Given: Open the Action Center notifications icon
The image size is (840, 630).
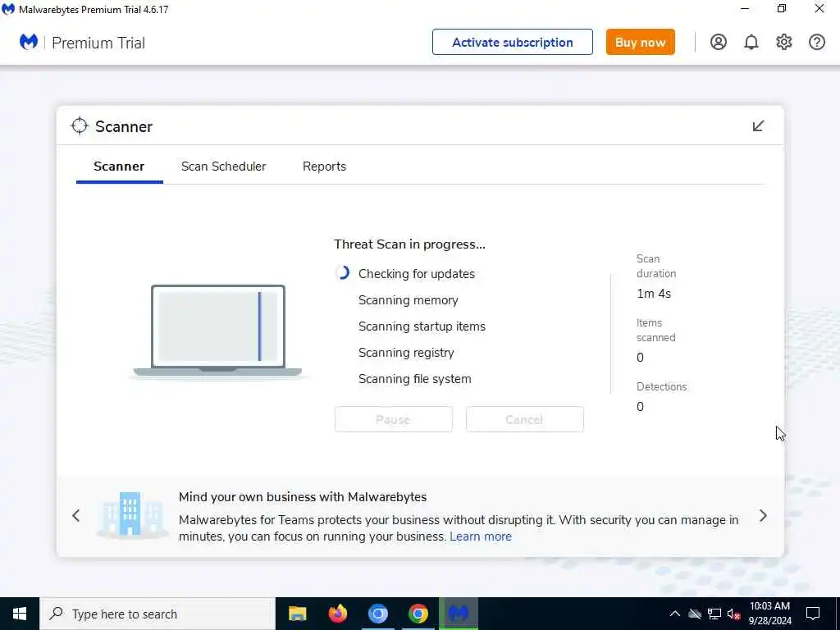Looking at the screenshot, I should pos(813,614).
